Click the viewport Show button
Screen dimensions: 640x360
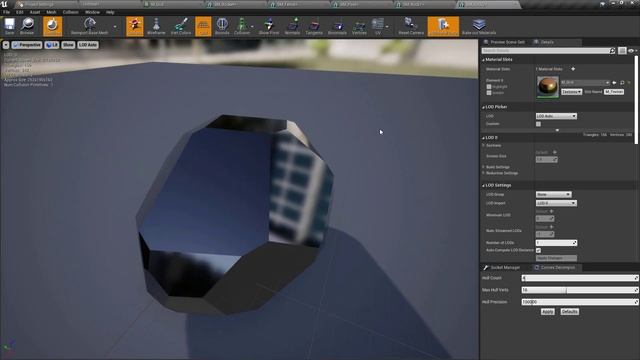pos(68,45)
